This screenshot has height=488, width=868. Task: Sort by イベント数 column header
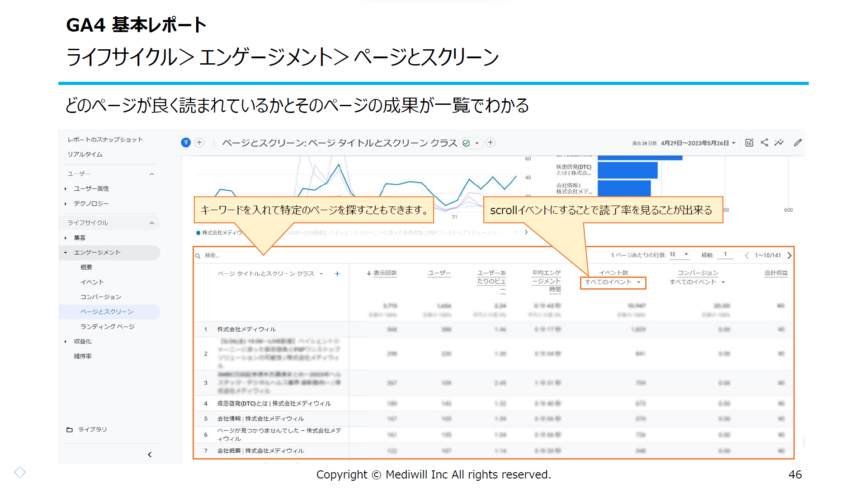pyautogui.click(x=613, y=273)
